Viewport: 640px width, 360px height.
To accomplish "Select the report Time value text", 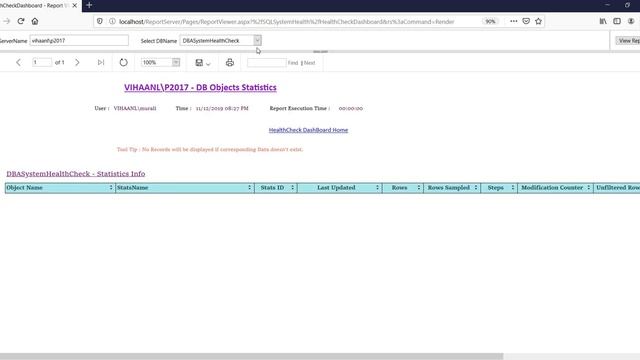I will point(222,108).
